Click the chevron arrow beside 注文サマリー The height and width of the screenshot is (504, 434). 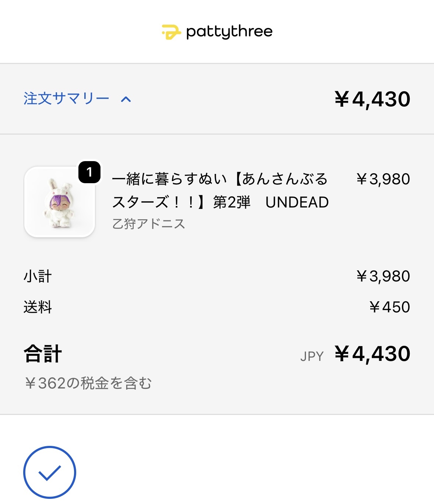click(126, 99)
